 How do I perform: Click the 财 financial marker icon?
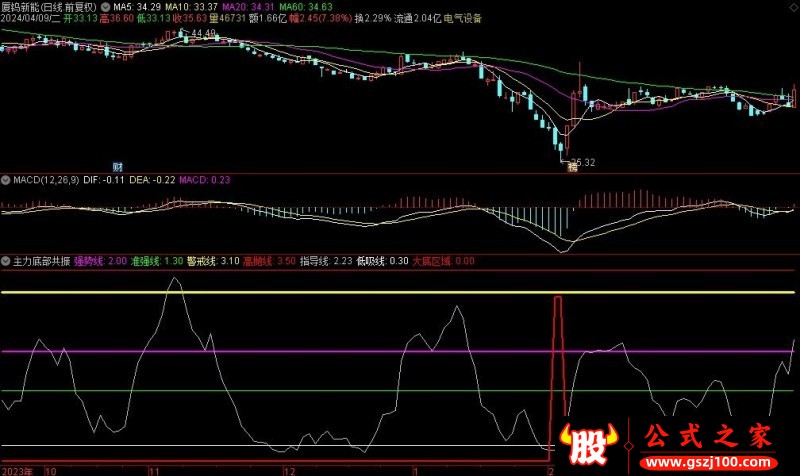coord(117,167)
